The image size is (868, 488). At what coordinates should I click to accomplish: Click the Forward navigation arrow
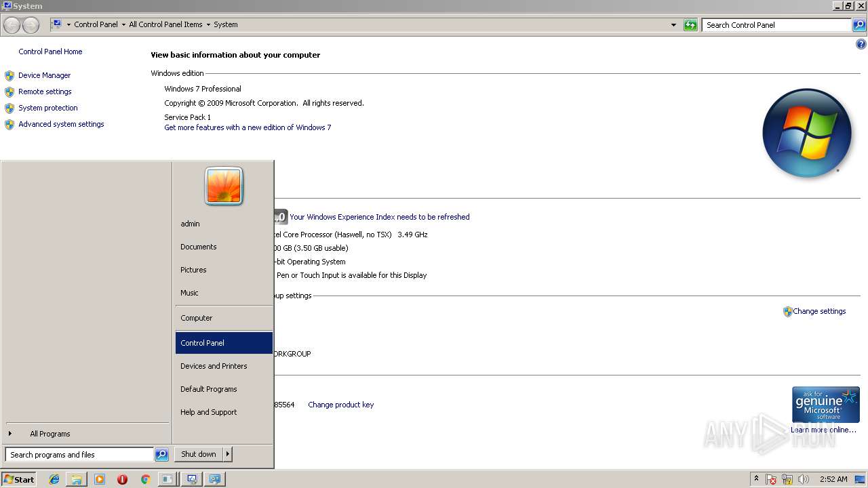click(31, 25)
